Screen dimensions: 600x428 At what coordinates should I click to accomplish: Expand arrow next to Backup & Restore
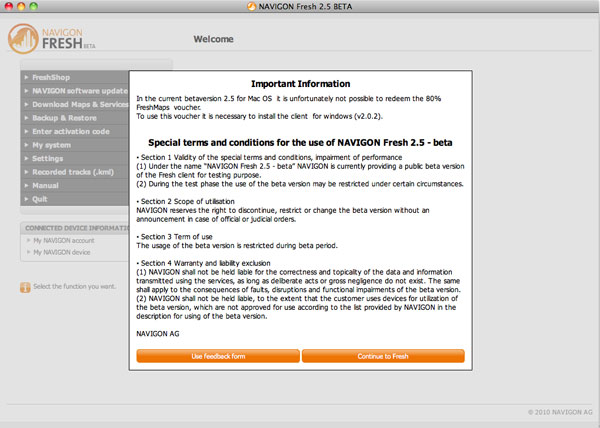(x=26, y=118)
